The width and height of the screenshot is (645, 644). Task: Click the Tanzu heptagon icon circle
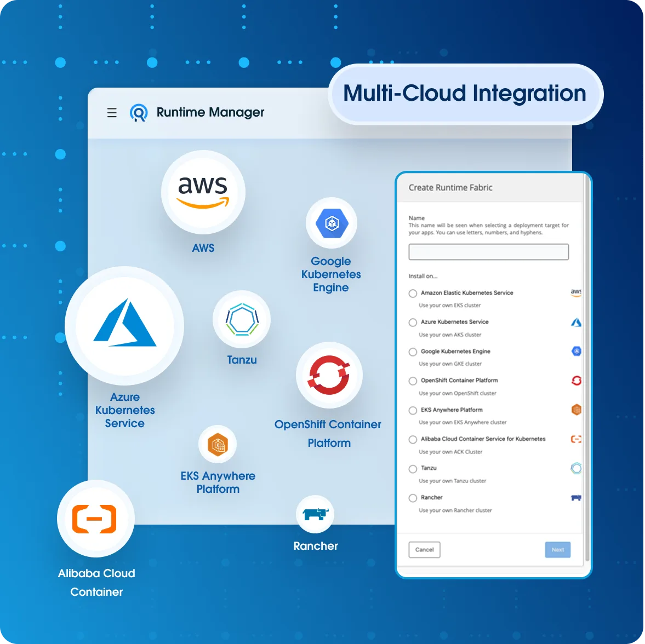point(242,319)
